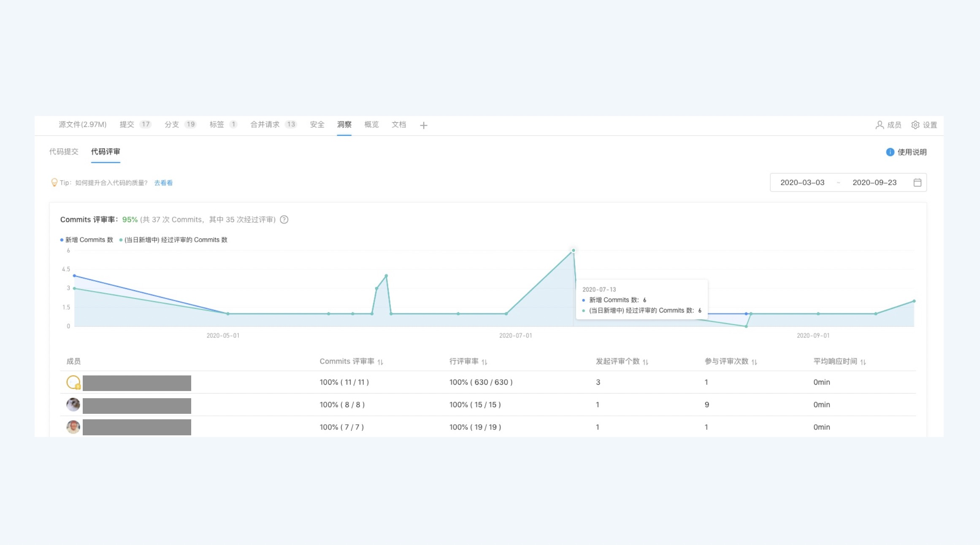
Task: Open the 文档 tab
Action: pos(399,124)
